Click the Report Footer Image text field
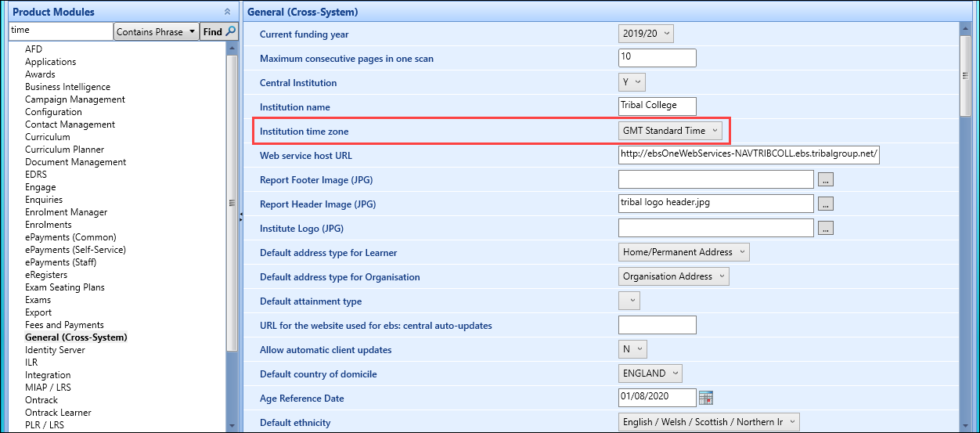Image resolution: width=980 pixels, height=433 pixels. click(716, 179)
